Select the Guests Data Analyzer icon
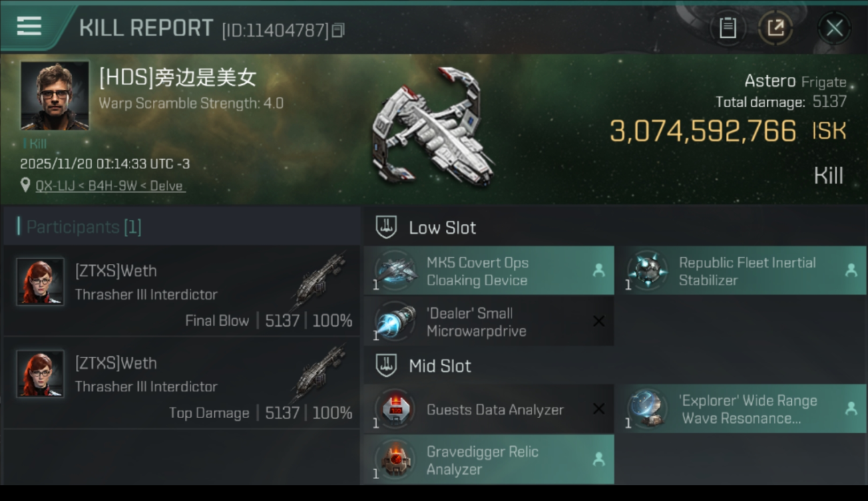 coord(395,409)
